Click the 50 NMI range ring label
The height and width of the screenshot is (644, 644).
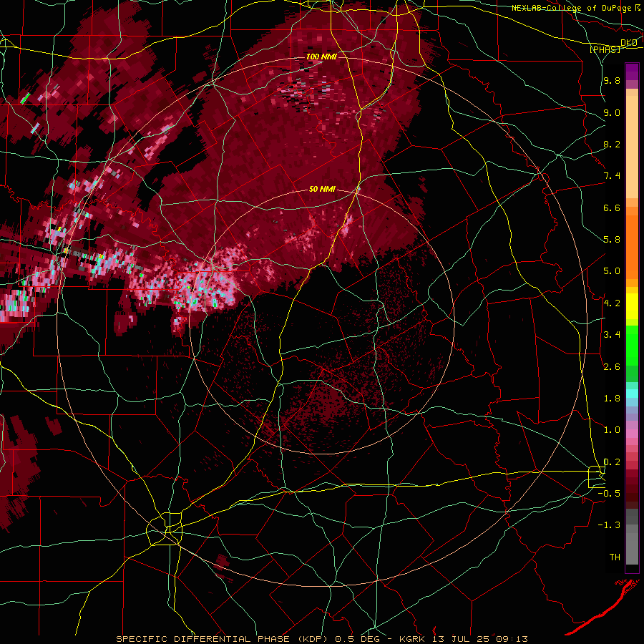323,189
